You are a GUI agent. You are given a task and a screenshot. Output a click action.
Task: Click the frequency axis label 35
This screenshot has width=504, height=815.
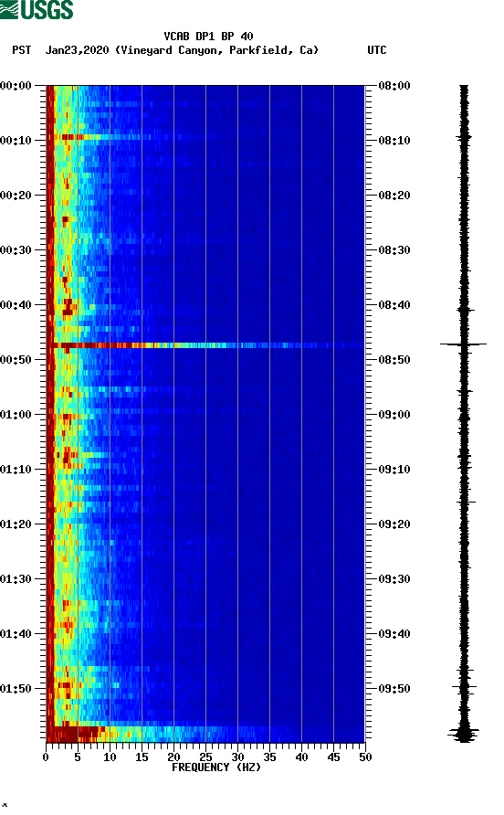click(269, 757)
